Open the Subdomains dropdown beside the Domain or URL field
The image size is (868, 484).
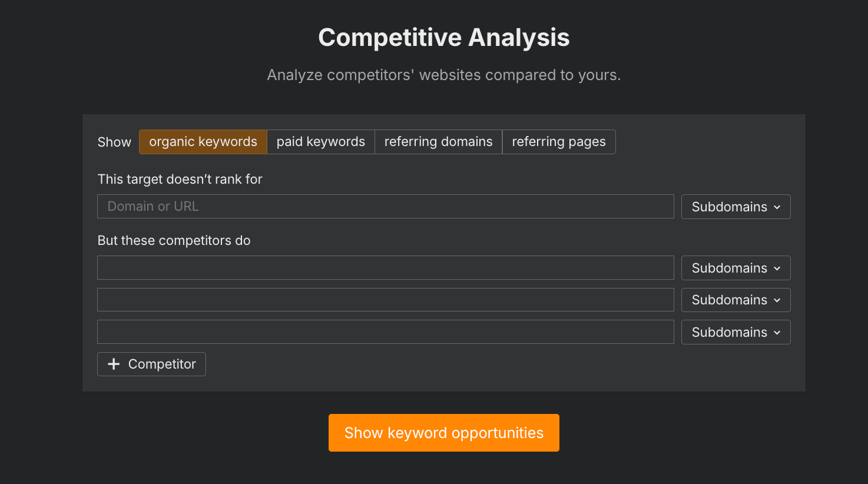pos(736,207)
